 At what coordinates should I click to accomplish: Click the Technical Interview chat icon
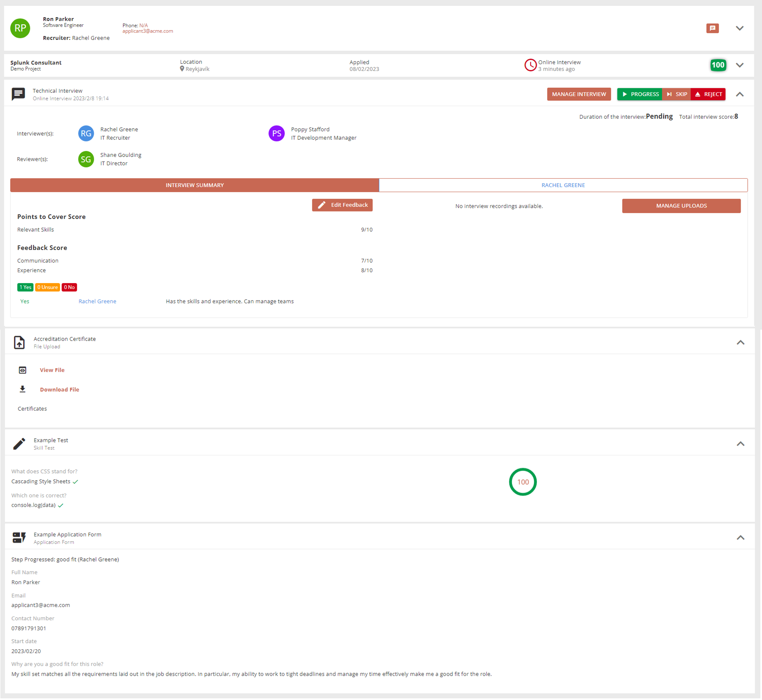click(18, 94)
